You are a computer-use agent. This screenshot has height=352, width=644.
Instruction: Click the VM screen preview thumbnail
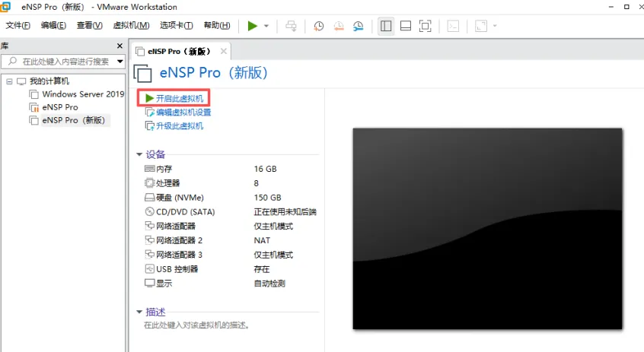pos(487,229)
